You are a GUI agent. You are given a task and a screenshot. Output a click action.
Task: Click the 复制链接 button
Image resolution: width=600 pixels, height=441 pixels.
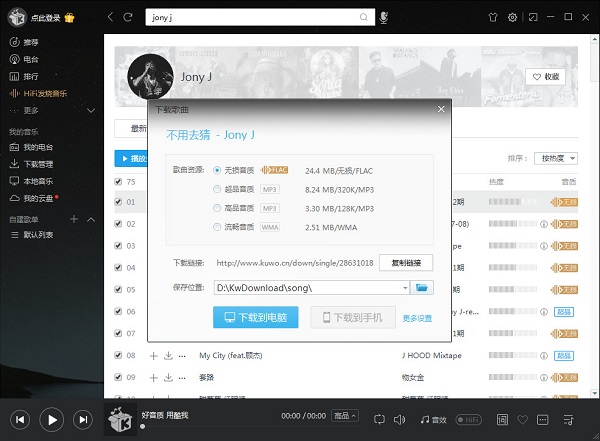click(405, 263)
